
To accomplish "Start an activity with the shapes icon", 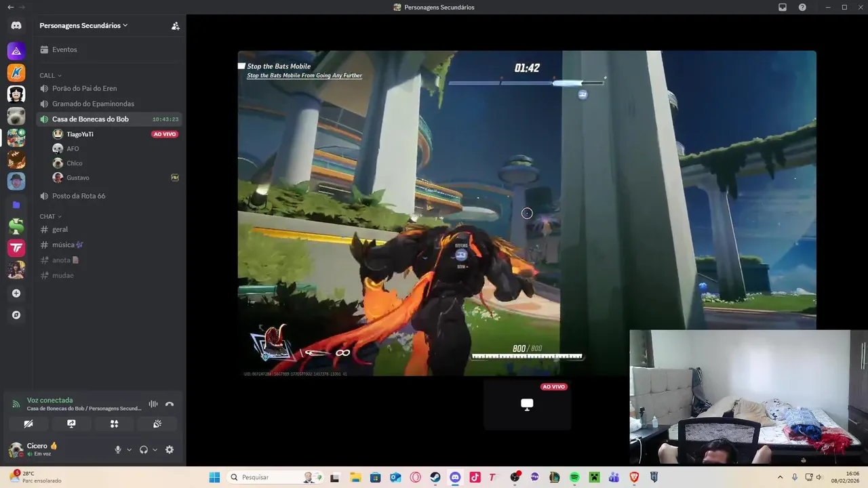I will [114, 424].
